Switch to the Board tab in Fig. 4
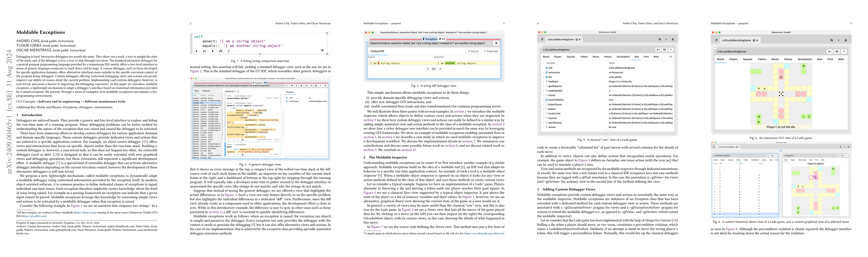The height and width of the screenshot is (257, 868). [x=546, y=57]
